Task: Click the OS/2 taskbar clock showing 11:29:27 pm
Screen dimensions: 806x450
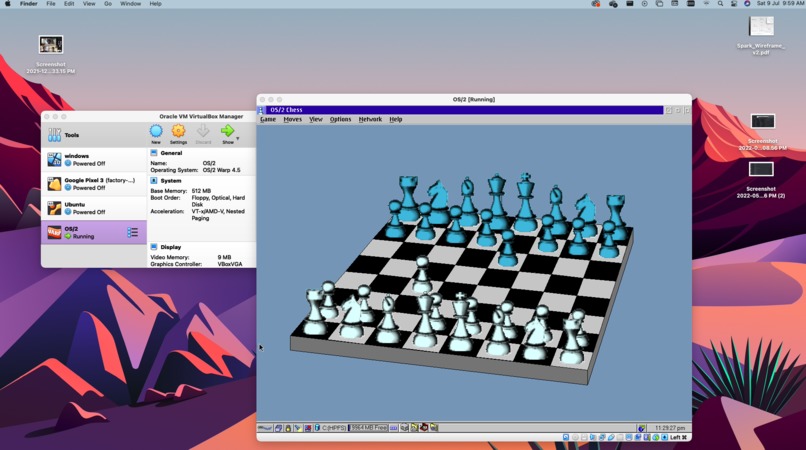Action: point(670,428)
